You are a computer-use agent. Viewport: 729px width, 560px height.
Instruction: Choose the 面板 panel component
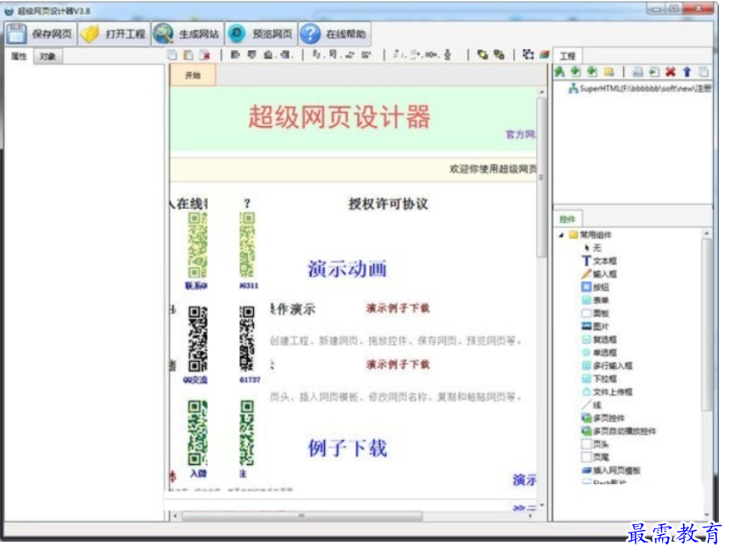click(595, 313)
